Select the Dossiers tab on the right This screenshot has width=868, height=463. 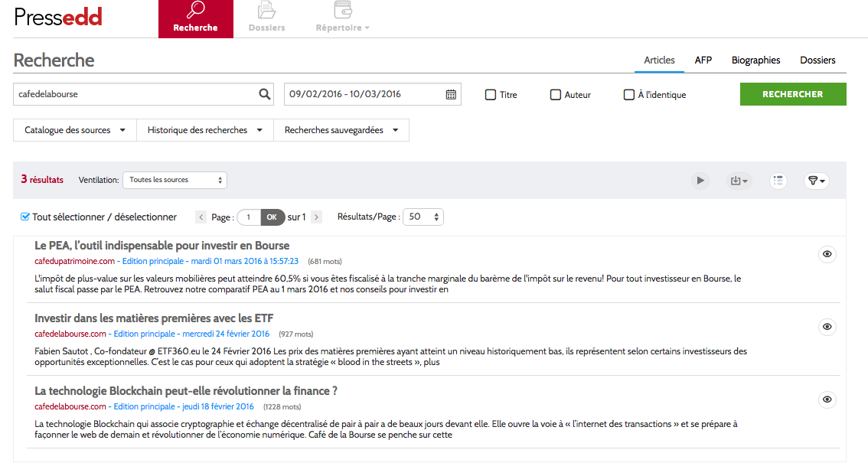coord(817,60)
